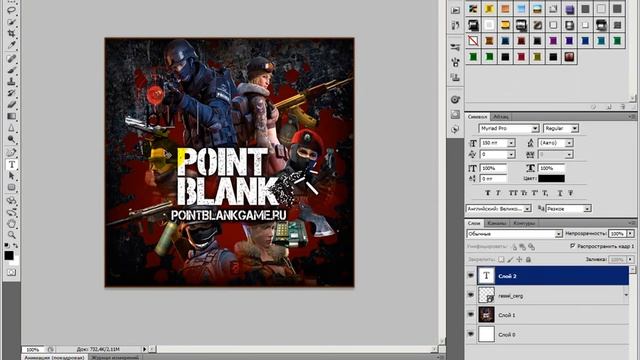The height and width of the screenshot is (360, 640).
Task: Click the lock all padlock icon
Action: click(x=528, y=259)
